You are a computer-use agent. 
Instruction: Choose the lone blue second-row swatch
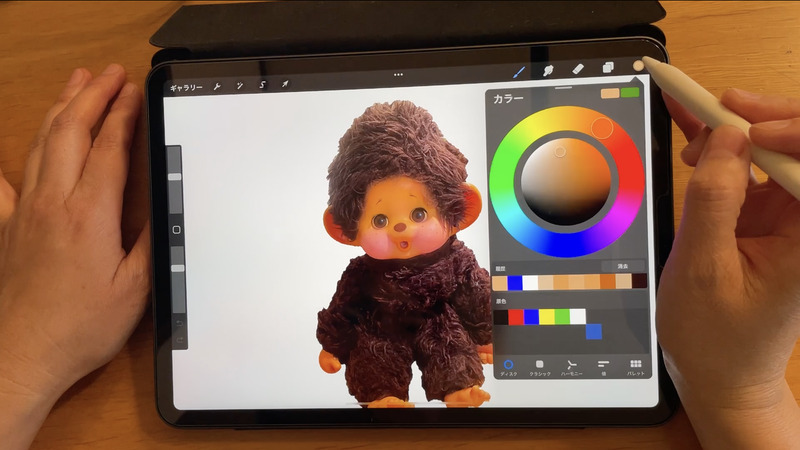coord(593,332)
